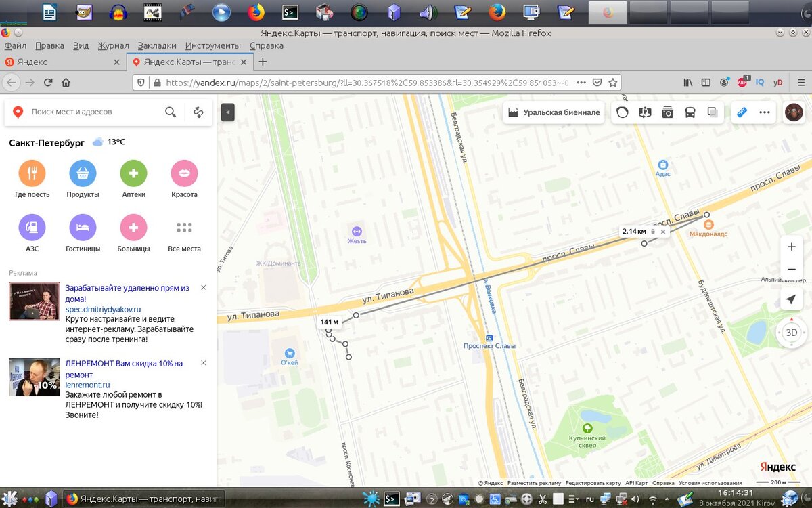
Task: Reload the current page
Action: pos(48,83)
